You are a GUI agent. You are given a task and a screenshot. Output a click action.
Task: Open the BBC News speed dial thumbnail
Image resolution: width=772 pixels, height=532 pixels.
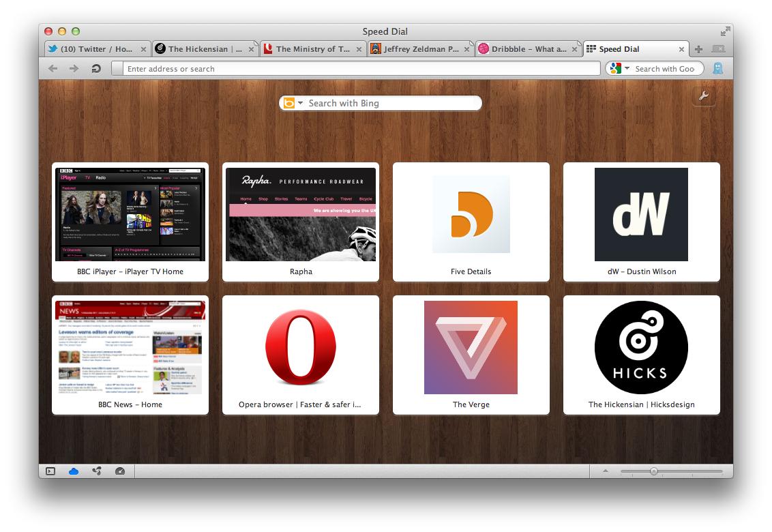point(130,347)
